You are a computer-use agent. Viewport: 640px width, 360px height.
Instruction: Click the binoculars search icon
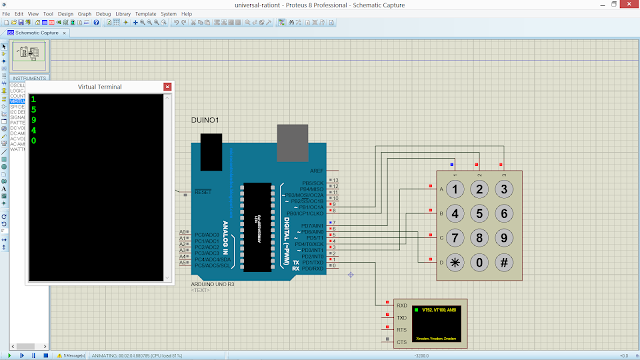pyautogui.click(x=291, y=22)
